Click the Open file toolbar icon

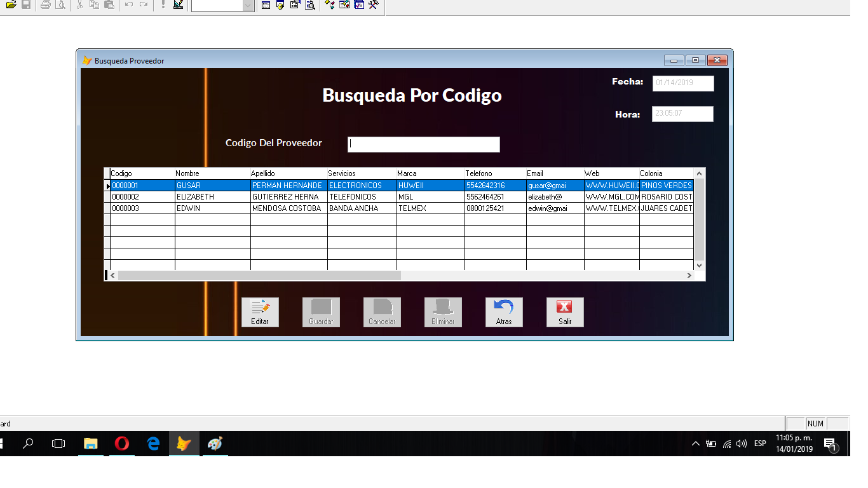tap(11, 4)
